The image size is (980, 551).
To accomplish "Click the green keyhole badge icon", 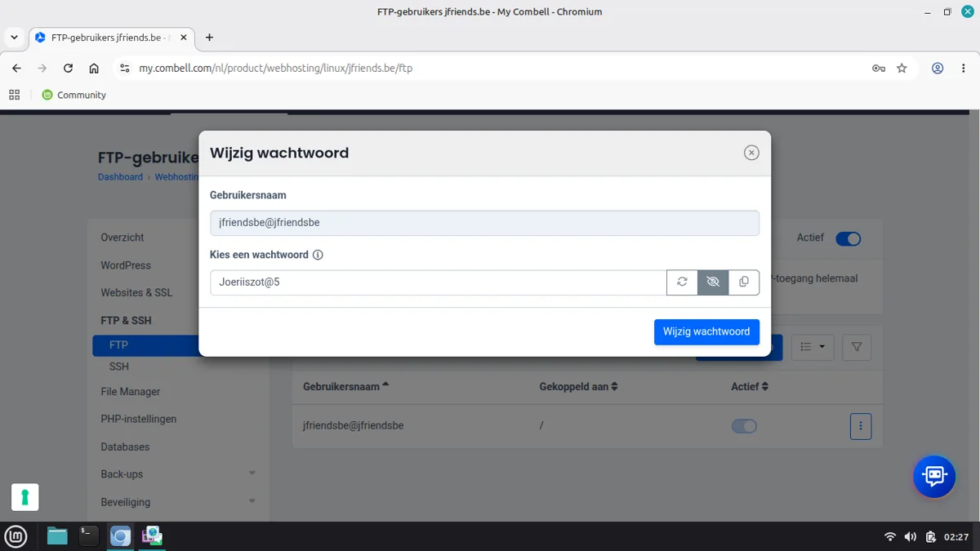I will pos(25,497).
